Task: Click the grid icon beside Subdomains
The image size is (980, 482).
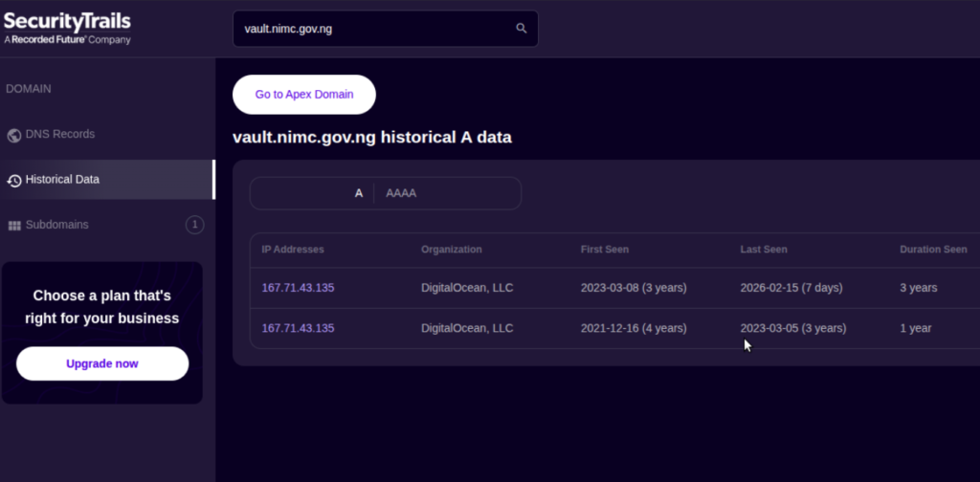Action: tap(14, 226)
